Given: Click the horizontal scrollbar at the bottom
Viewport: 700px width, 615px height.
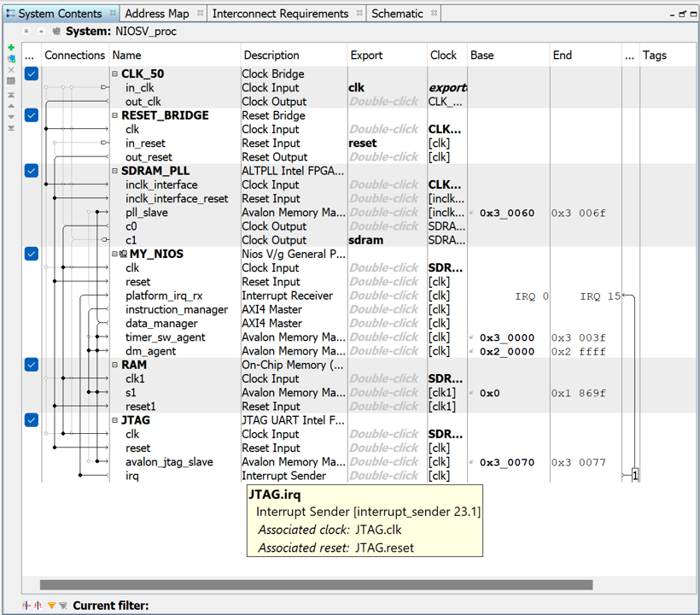Looking at the screenshot, I should click(316, 585).
